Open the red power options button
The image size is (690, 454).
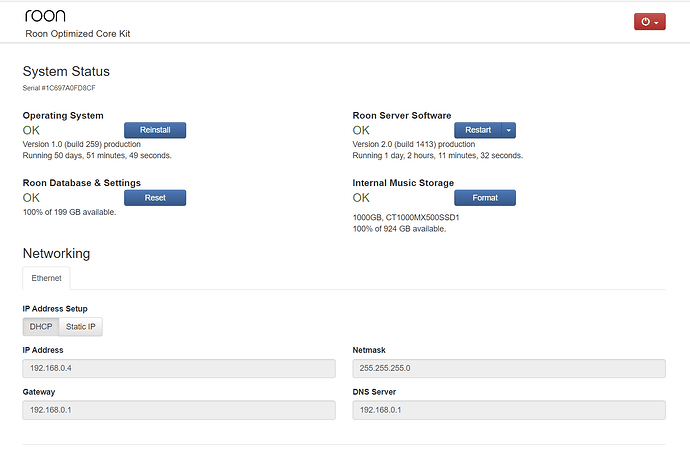pos(650,22)
